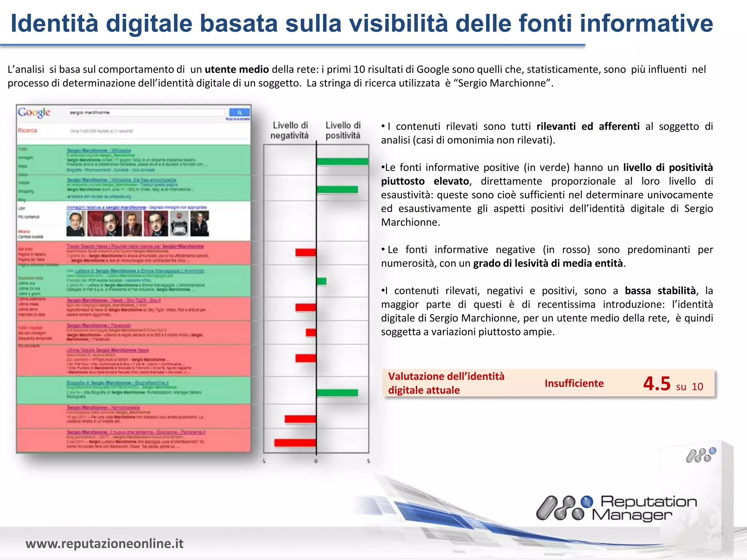The image size is (747, 560).
Task: Open the Panorama.it Economia result link
Action: [136, 432]
